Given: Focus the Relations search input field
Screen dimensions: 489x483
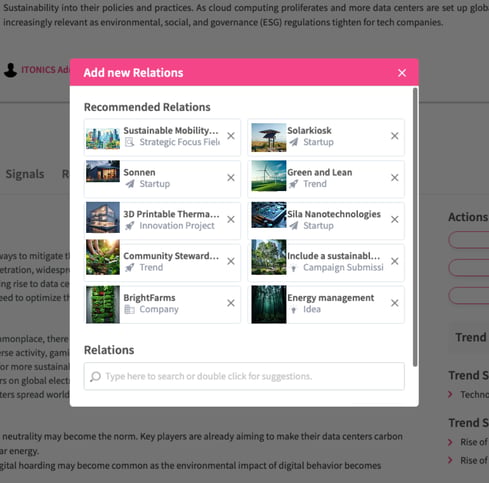Looking at the screenshot, I should click(x=244, y=376).
